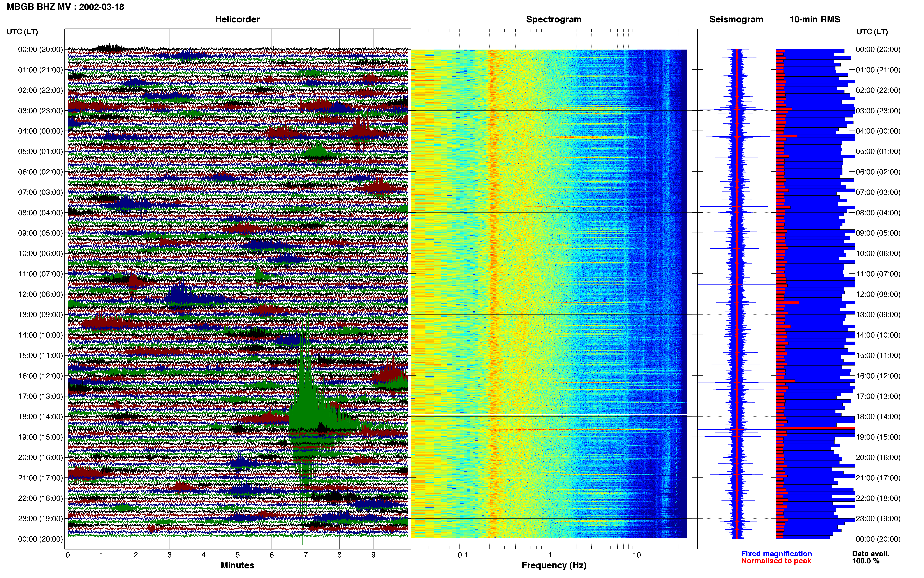
Task: Click the '9' tick on Minutes axis
Action: [x=373, y=555]
